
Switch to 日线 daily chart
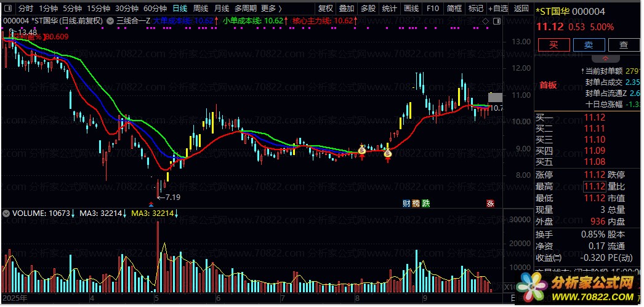(x=180, y=8)
